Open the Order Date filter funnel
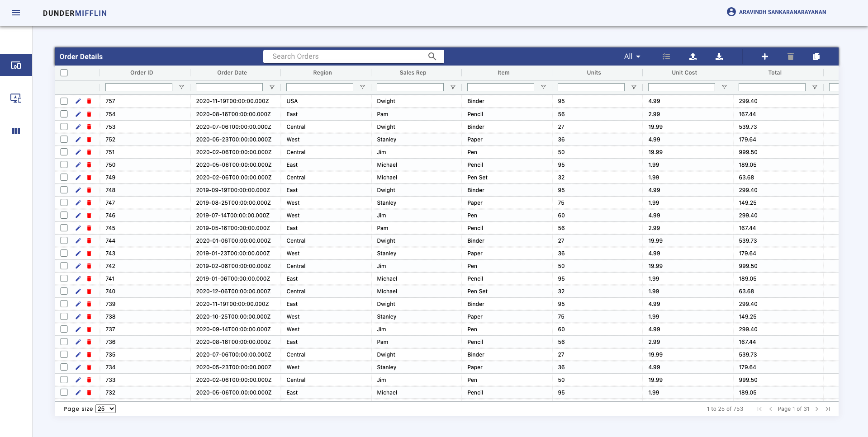Viewport: 868px width, 437px height. click(272, 87)
